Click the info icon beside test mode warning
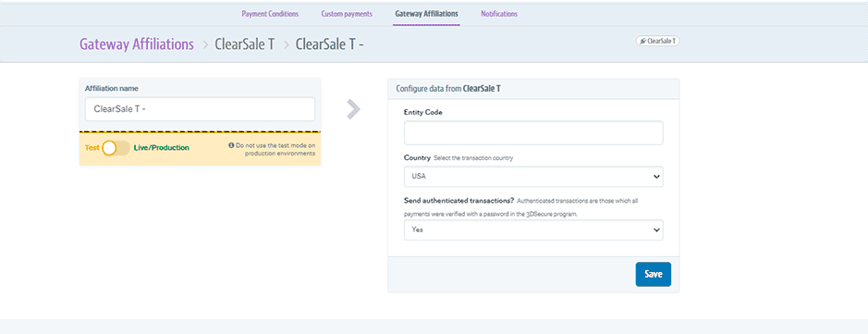This screenshot has height=334, width=868. point(231,145)
